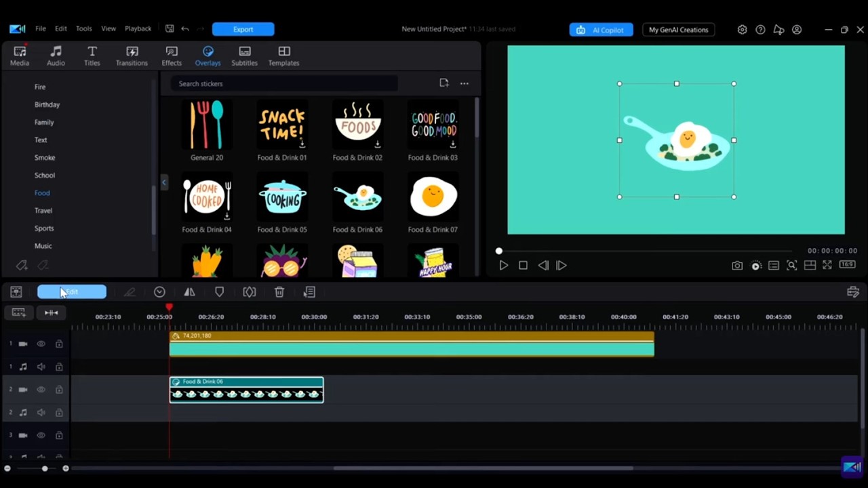
Task: Open the user account icon
Action: 797,30
